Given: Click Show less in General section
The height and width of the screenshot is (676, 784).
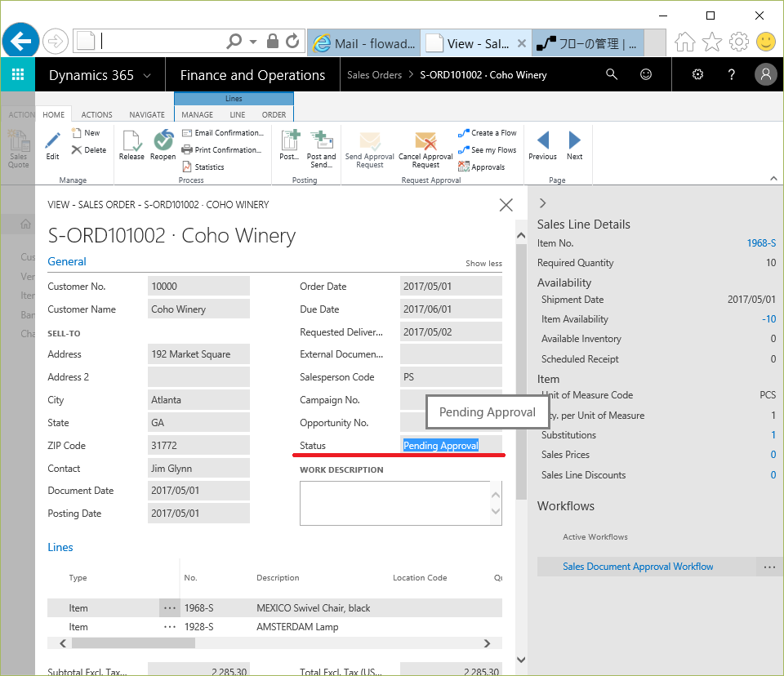Looking at the screenshot, I should (x=483, y=264).
